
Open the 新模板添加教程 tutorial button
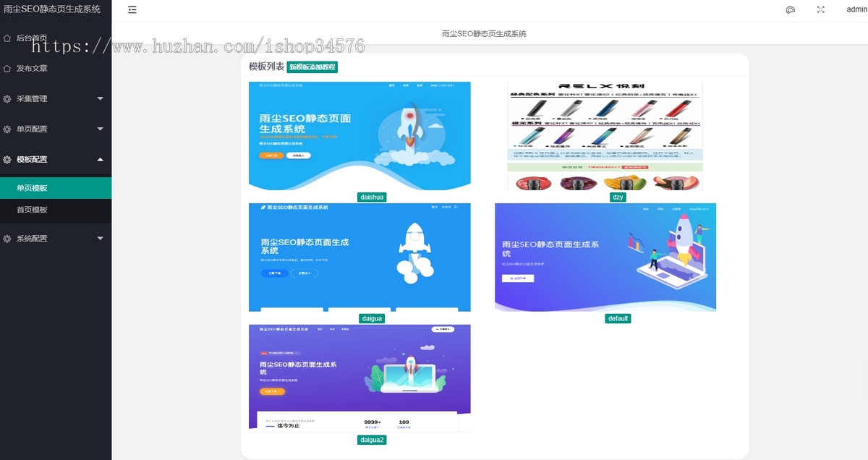(x=312, y=67)
